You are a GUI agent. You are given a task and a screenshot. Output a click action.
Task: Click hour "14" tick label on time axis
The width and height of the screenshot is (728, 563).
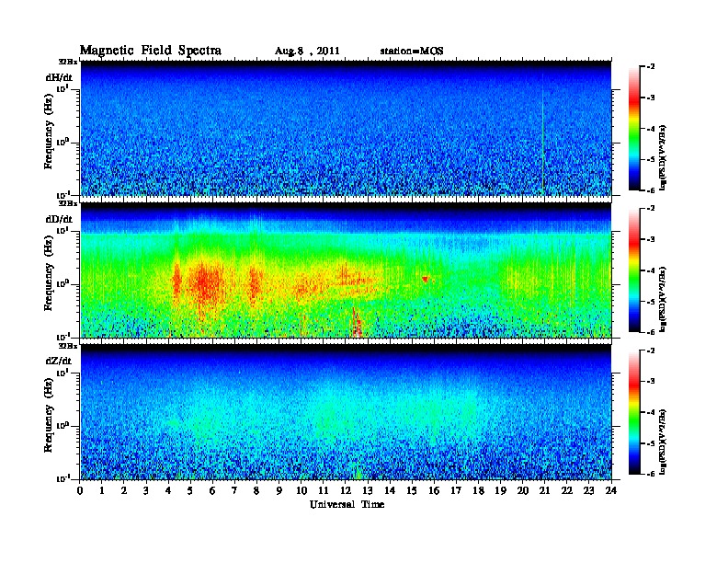click(390, 491)
